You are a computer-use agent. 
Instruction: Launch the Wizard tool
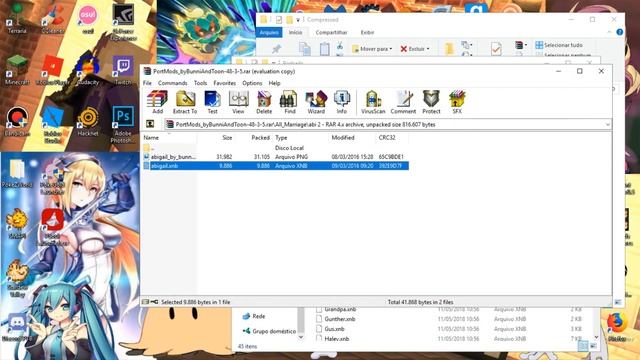point(316,102)
